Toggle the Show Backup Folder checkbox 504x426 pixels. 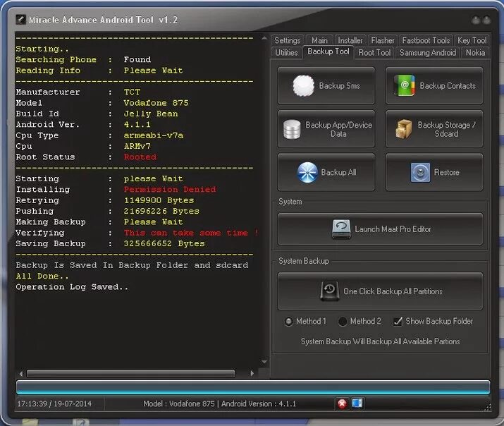tap(398, 321)
